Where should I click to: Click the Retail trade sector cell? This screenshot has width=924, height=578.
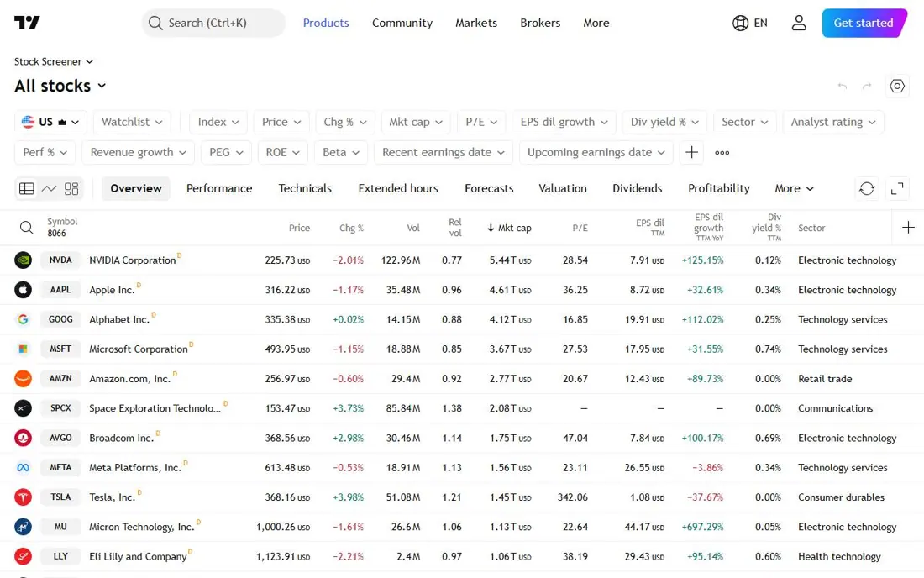pyautogui.click(x=825, y=378)
